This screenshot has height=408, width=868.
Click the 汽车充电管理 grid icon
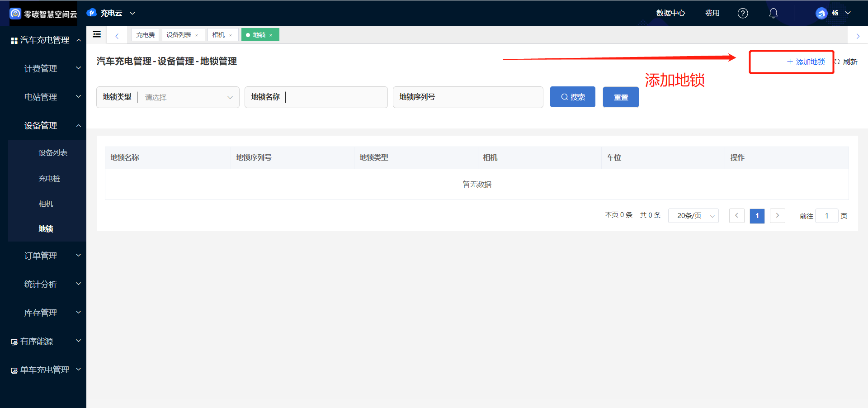14,41
